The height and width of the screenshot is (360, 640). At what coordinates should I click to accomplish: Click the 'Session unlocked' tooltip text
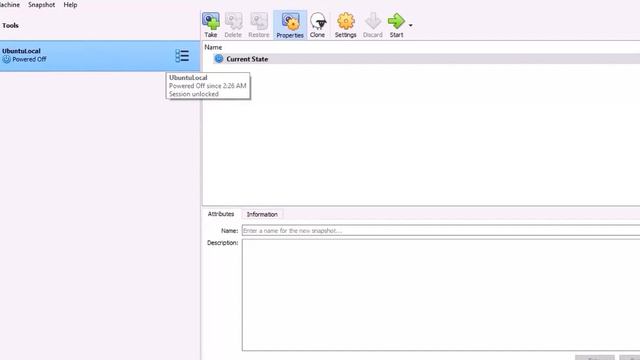tap(193, 94)
